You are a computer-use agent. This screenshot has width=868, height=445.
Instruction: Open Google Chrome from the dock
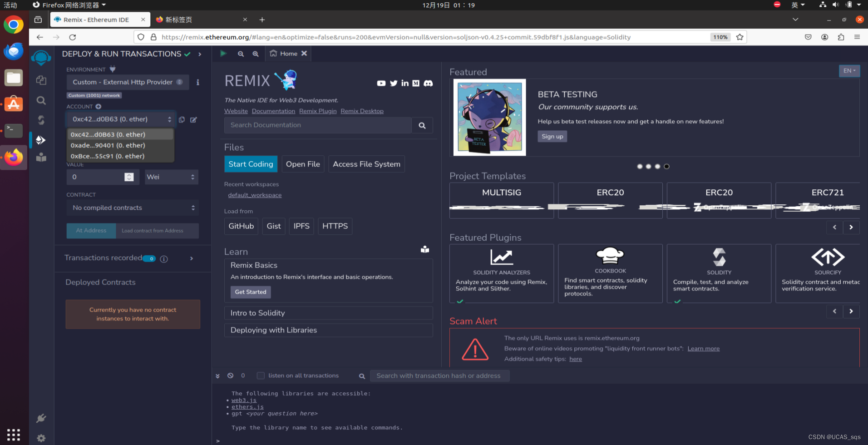tap(14, 25)
